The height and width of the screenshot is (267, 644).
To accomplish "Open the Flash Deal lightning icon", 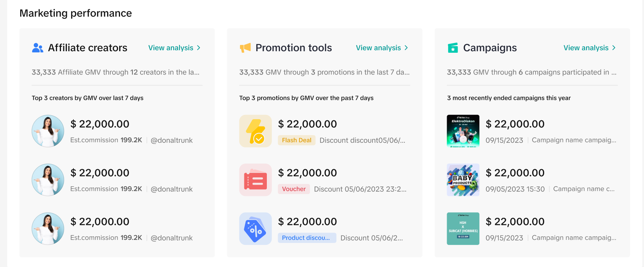I will (256, 131).
